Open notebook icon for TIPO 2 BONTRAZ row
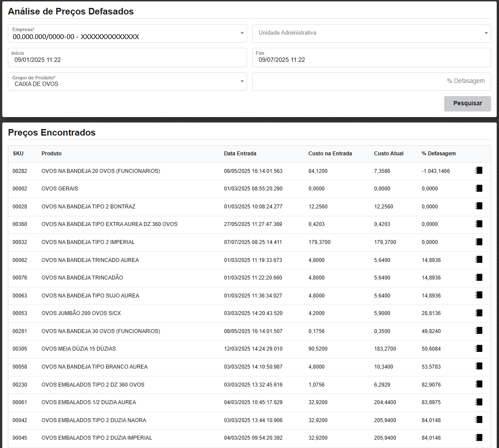 pos(479,206)
